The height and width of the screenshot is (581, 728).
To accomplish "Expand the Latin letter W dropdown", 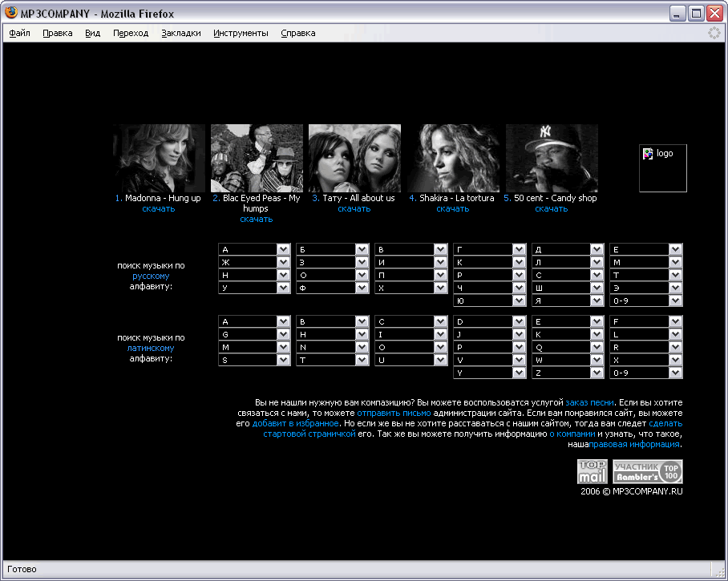I will tap(568, 360).
